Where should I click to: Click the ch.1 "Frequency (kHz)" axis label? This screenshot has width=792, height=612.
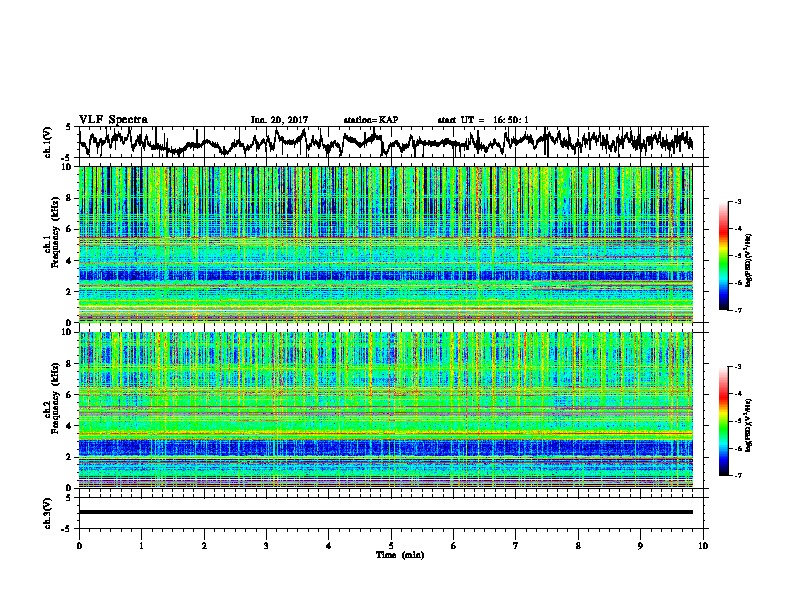(x=55, y=233)
